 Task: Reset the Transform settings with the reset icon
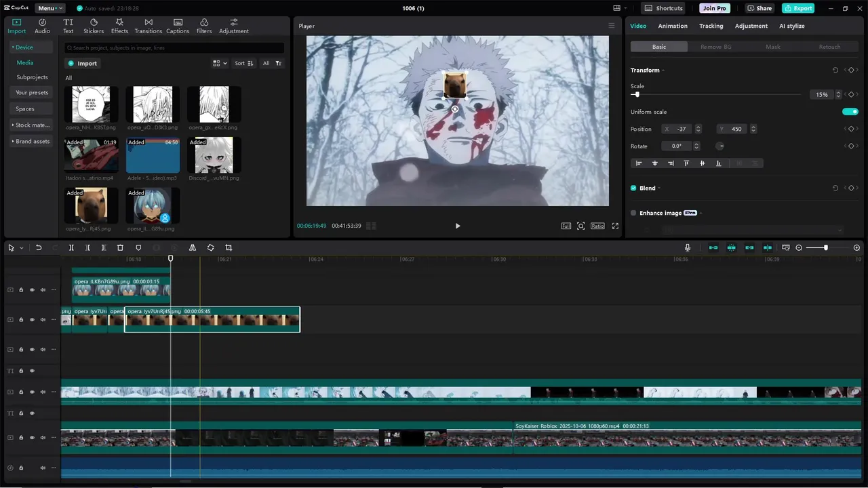pyautogui.click(x=835, y=70)
